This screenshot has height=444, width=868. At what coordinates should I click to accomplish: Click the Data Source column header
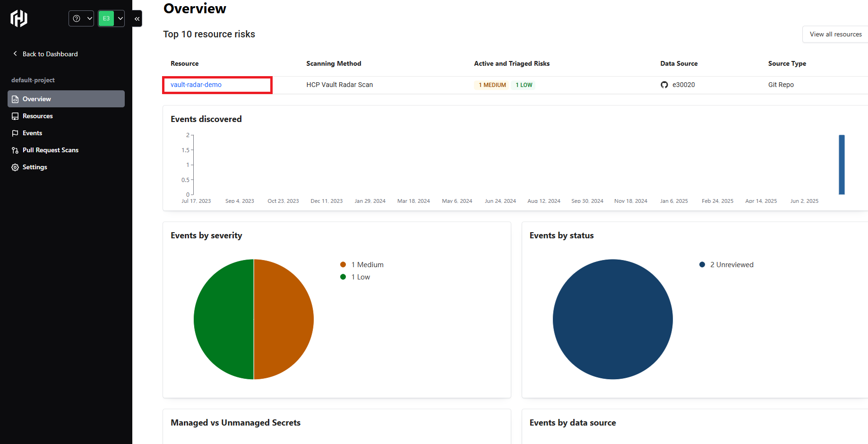pyautogui.click(x=679, y=63)
